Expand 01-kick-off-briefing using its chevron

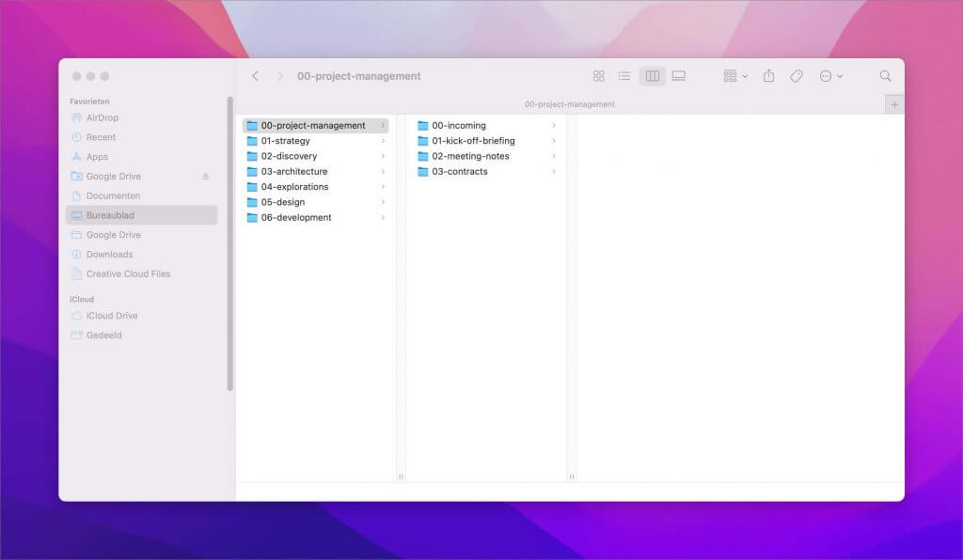coord(553,141)
